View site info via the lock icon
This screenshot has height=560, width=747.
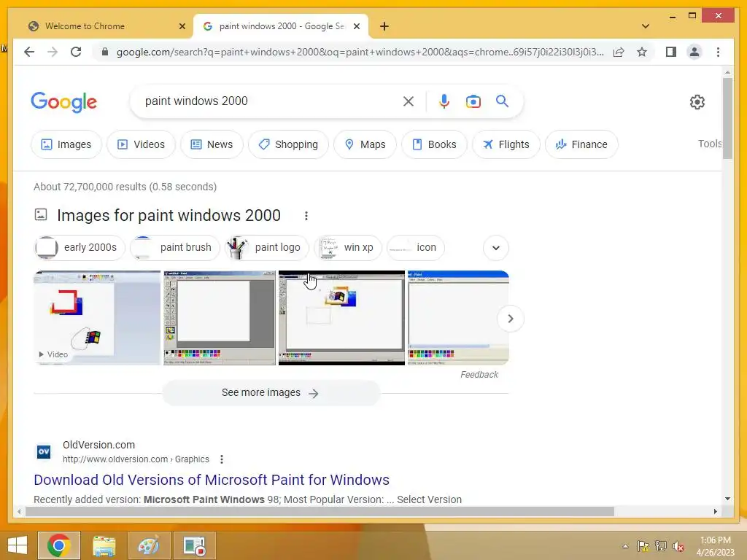105,52
